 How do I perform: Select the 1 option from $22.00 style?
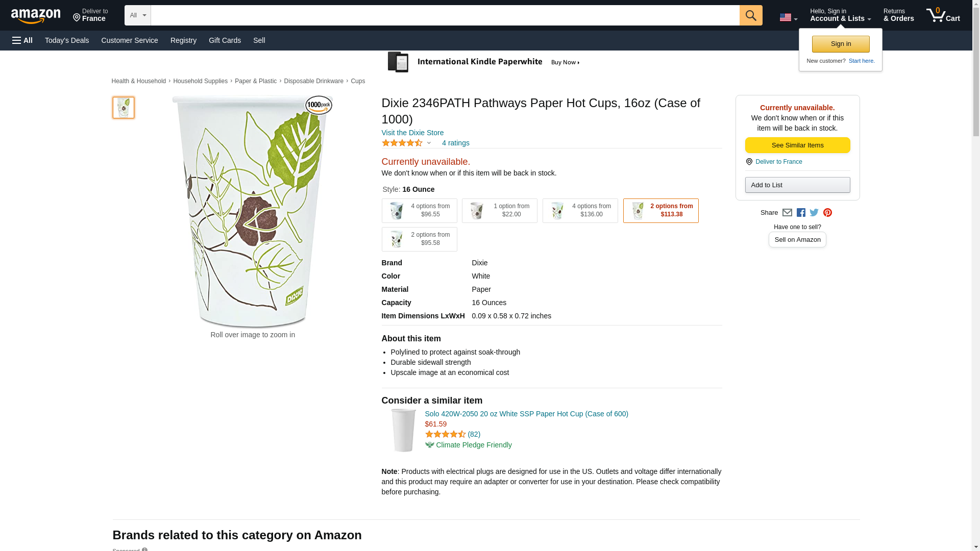[499, 211]
